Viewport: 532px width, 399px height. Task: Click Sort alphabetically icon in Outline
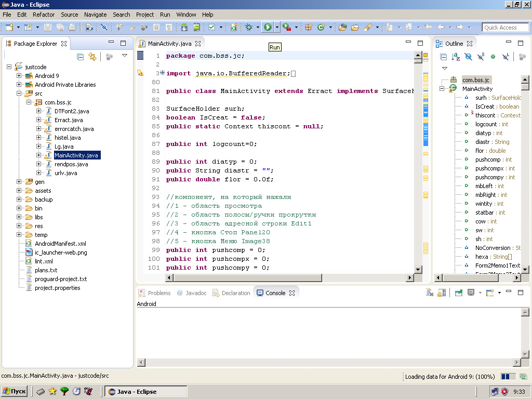[x=456, y=57]
